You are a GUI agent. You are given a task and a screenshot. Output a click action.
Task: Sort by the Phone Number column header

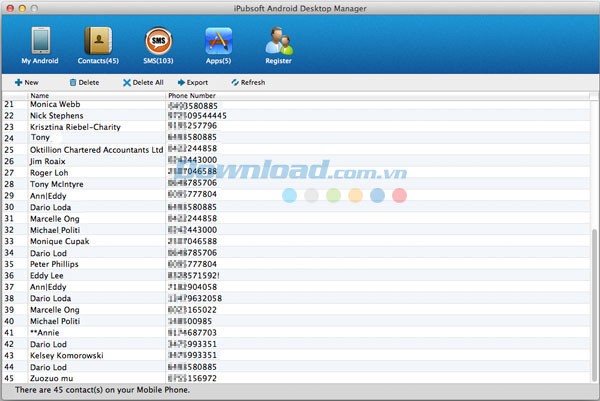pyautogui.click(x=191, y=95)
